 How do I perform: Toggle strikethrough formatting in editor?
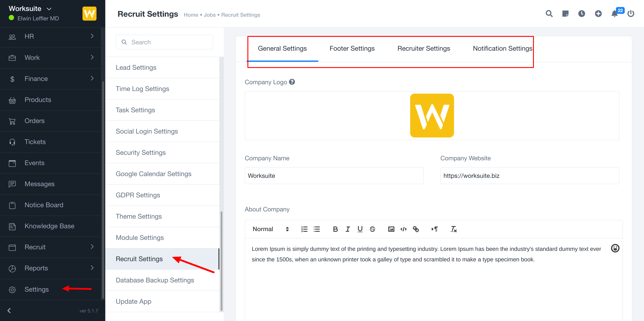point(372,229)
